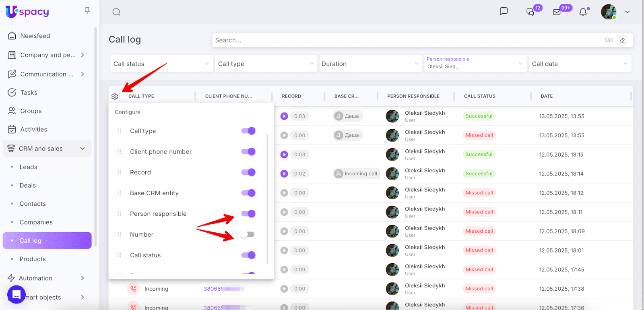Play the 13:55 successful call recording
This screenshot has width=644, height=310.
coord(284,116)
